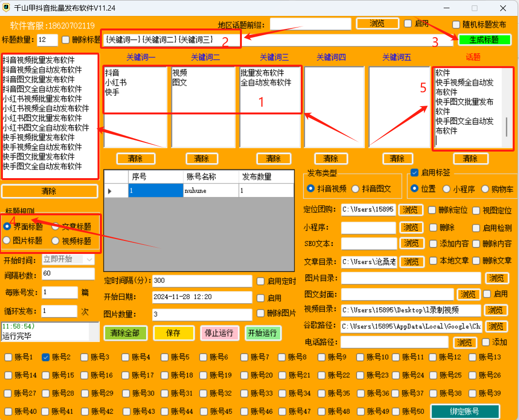Click the 清除全部 button
This screenshot has height=420, width=519.
125,333
